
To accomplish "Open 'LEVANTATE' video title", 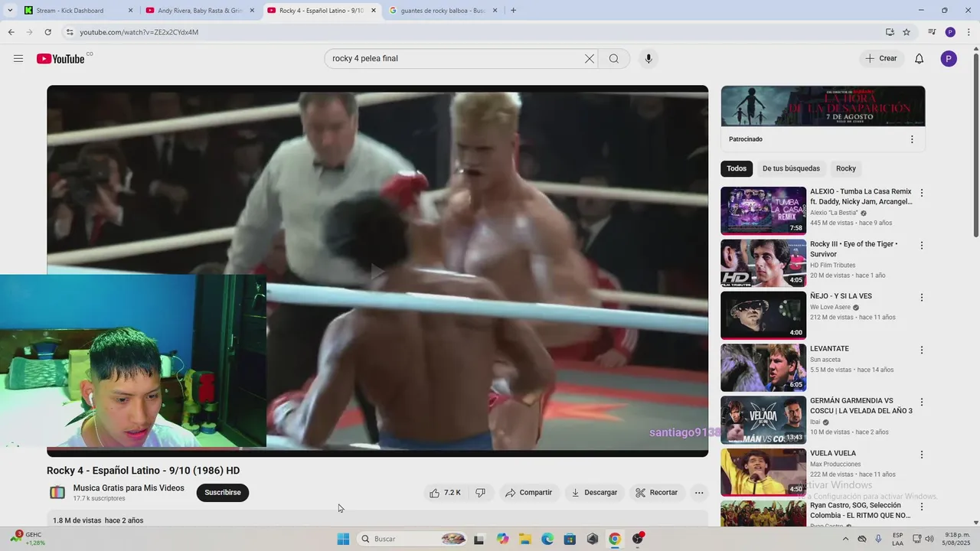I will coord(829,349).
